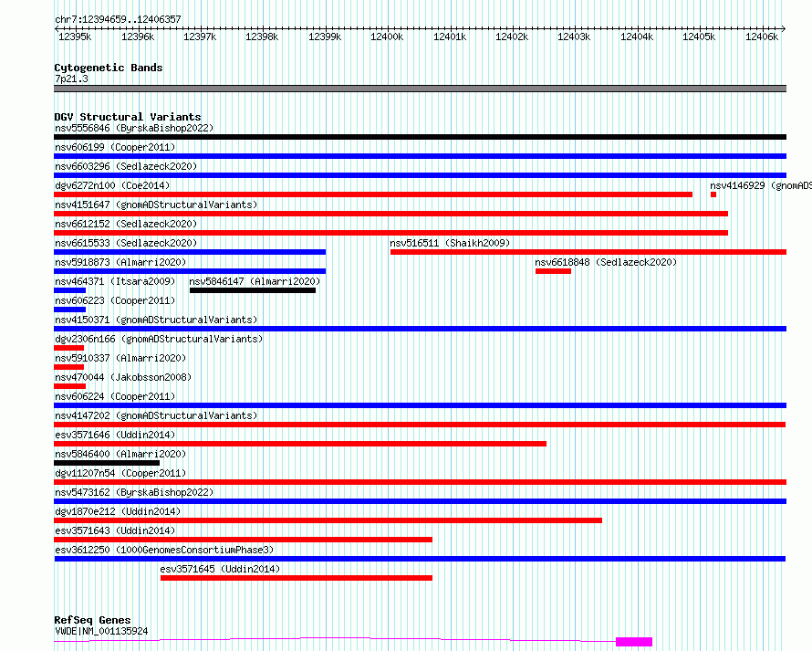Select the RefSeq Genes track title
This screenshot has width=812, height=651.
point(92,620)
